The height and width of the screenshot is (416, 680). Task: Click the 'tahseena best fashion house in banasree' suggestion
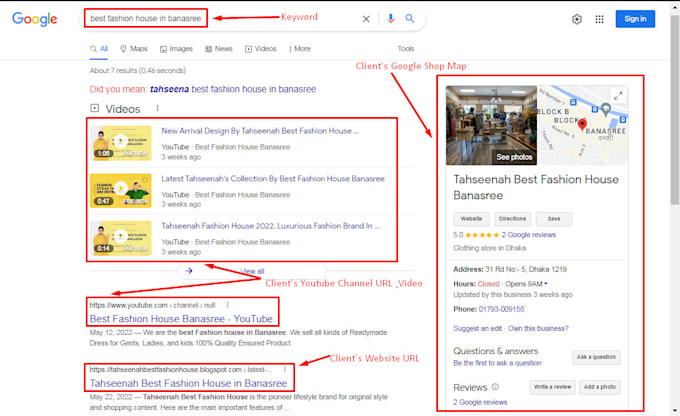(233, 89)
